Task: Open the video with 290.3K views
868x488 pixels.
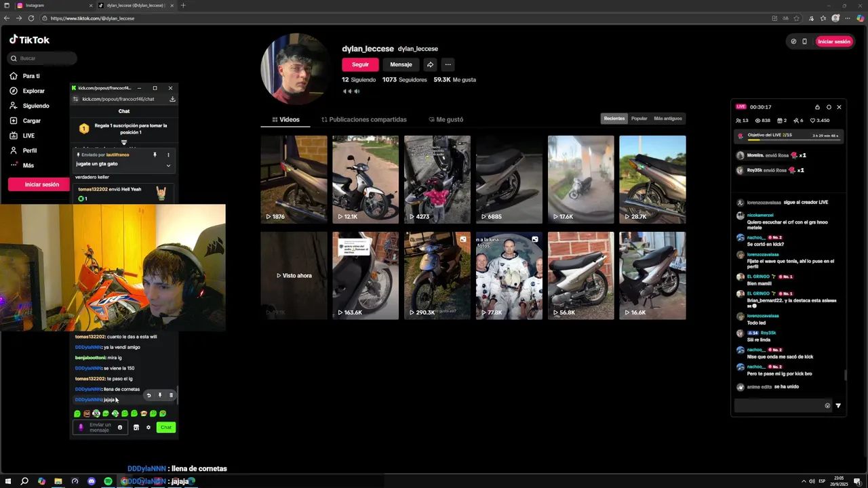Action: coord(437,276)
